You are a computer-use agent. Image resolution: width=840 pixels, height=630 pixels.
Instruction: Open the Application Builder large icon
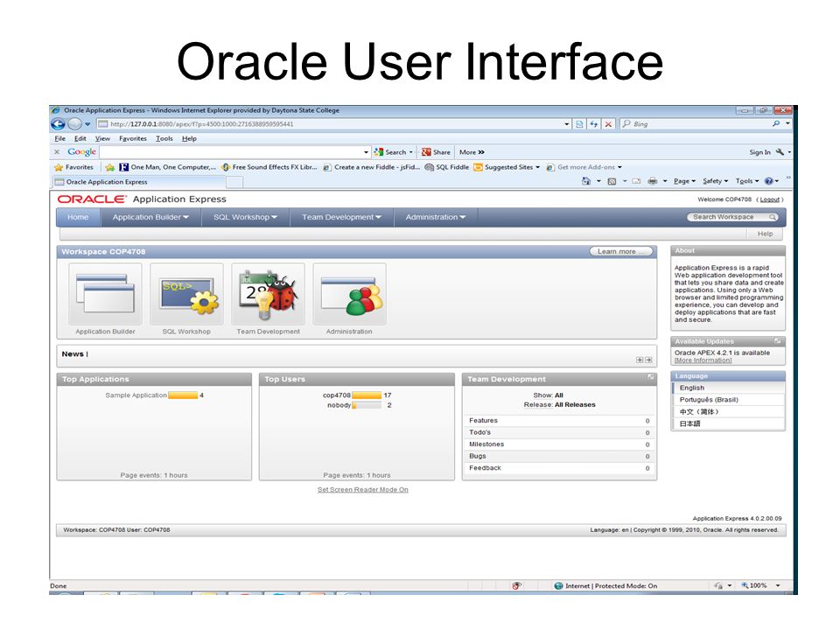tap(105, 294)
